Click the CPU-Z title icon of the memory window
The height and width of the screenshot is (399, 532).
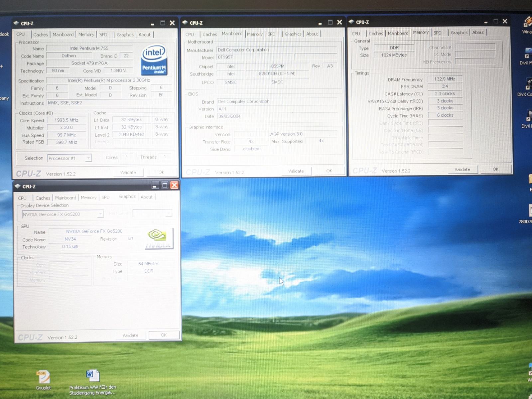(x=351, y=22)
